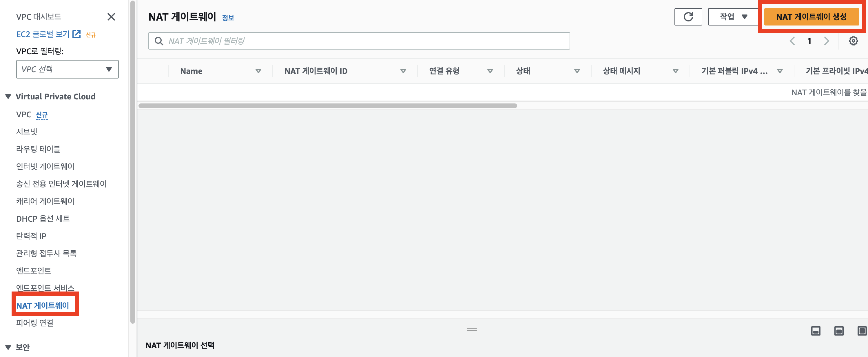Image resolution: width=868 pixels, height=357 pixels.
Task: Open DHCP 옵션 세트
Action: click(x=43, y=219)
